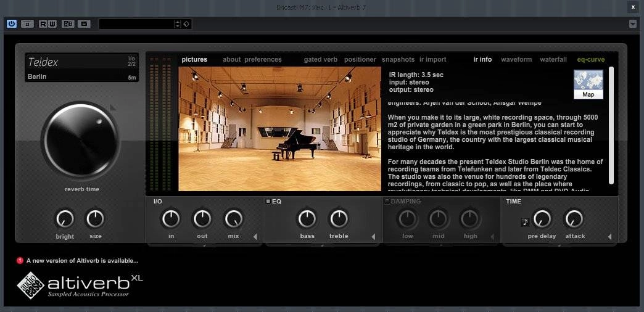This screenshot has height=312, width=644.
Task: Open preset management diamond icon
Action: coord(186,24)
